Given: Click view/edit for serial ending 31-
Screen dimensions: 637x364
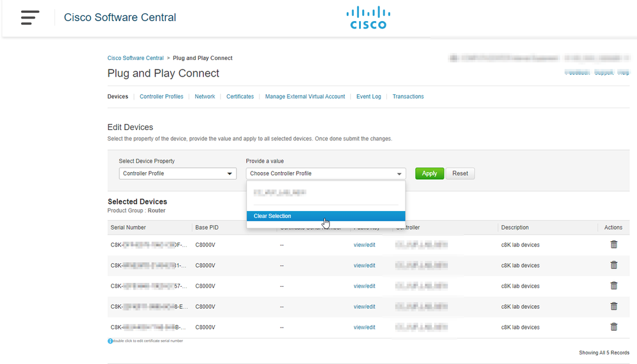Looking at the screenshot, I should [364, 266].
